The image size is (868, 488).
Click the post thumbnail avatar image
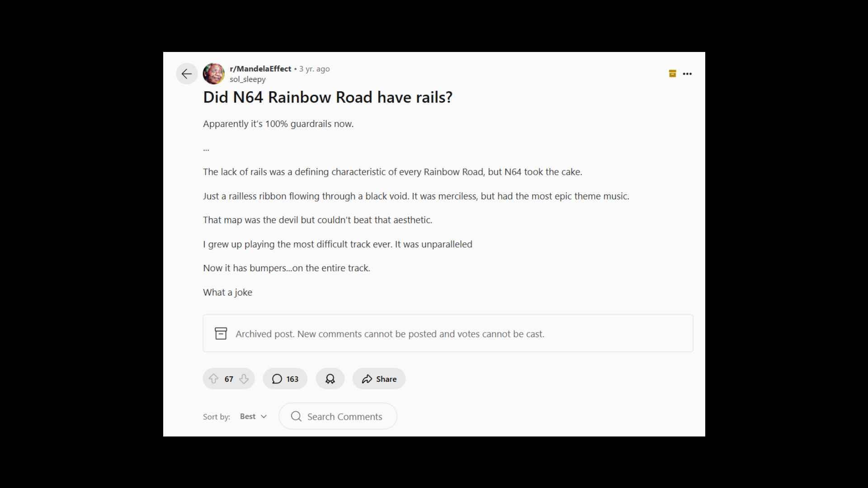pyautogui.click(x=213, y=73)
